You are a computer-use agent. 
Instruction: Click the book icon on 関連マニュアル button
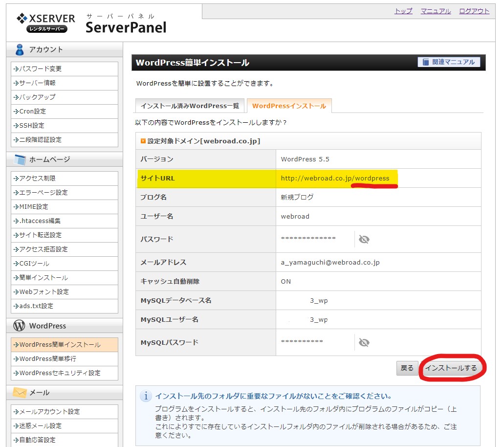[426, 62]
